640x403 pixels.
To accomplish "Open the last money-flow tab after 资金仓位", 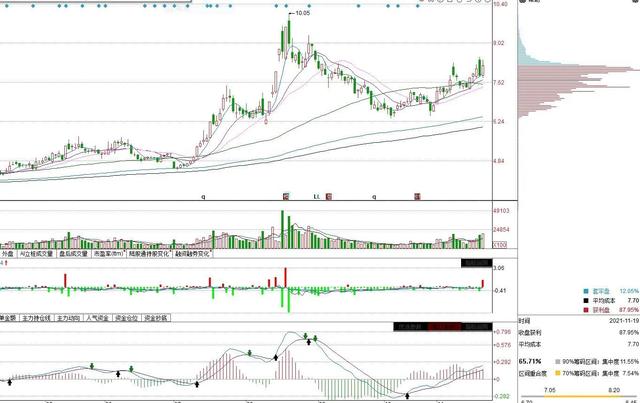I will tap(156, 318).
